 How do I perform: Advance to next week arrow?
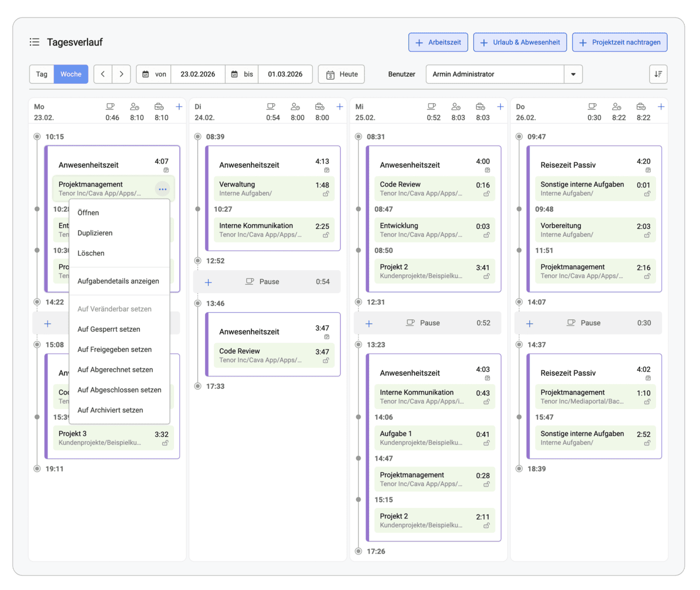121,74
